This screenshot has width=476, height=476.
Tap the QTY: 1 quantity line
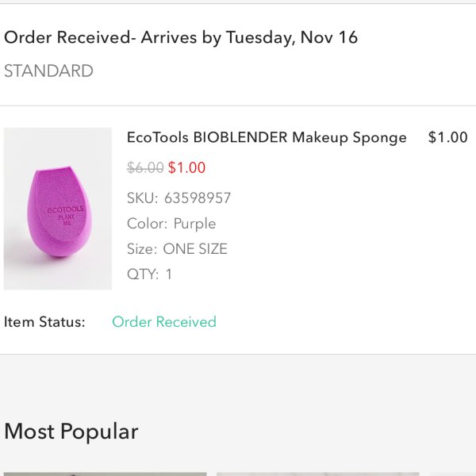pos(149,274)
